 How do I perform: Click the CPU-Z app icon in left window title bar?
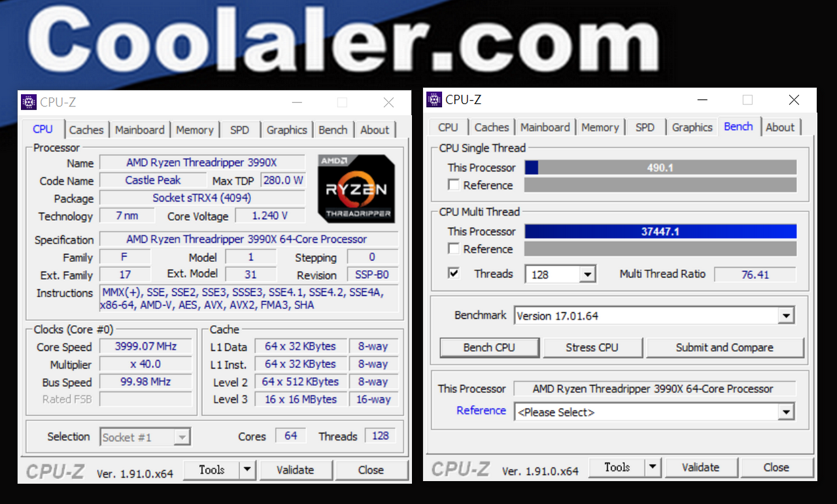[29, 102]
